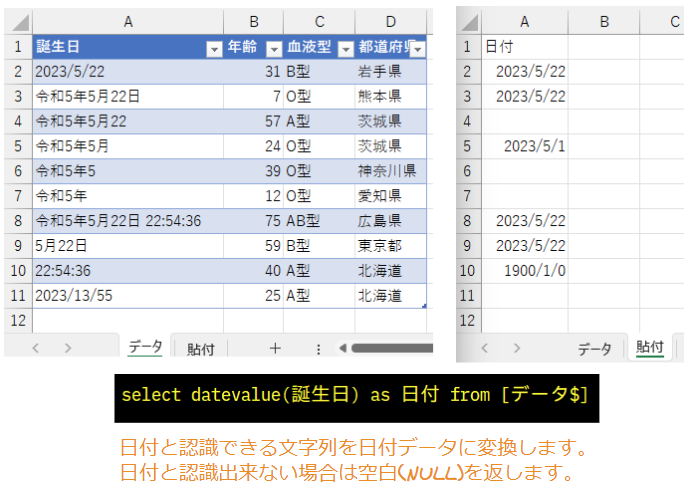This screenshot has width=687, height=489.
Task: Click the AB型 blood type cell
Action: [x=319, y=221]
